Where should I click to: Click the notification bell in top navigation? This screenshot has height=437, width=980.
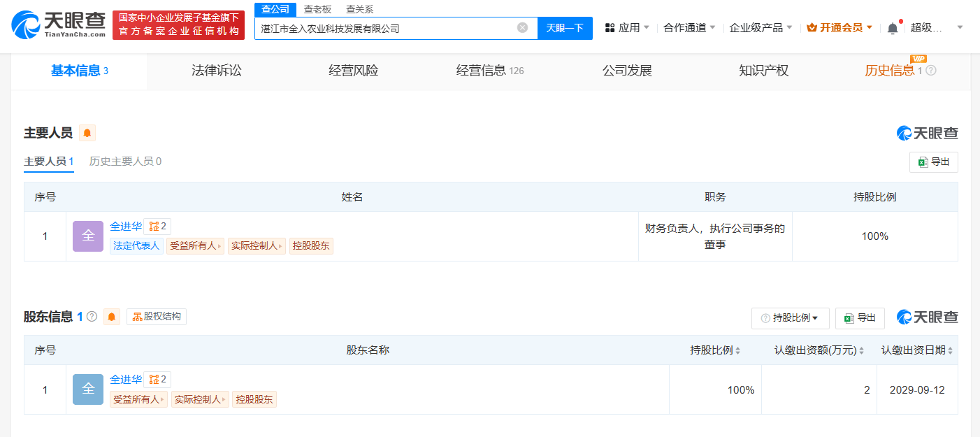[893, 28]
